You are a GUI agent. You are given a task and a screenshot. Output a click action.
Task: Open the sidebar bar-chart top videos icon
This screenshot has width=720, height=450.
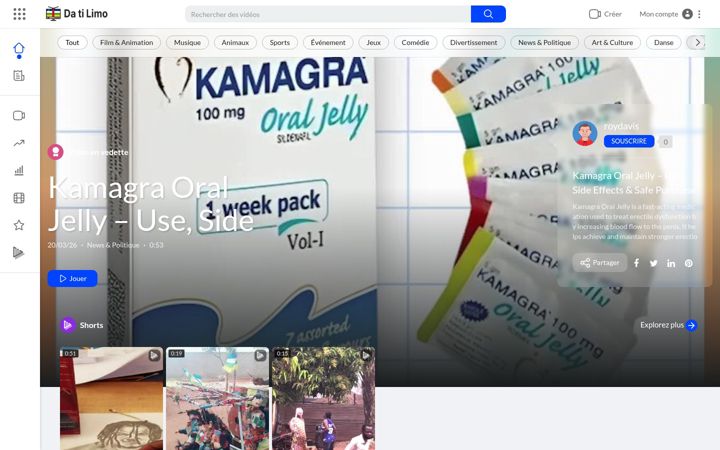[x=19, y=170]
